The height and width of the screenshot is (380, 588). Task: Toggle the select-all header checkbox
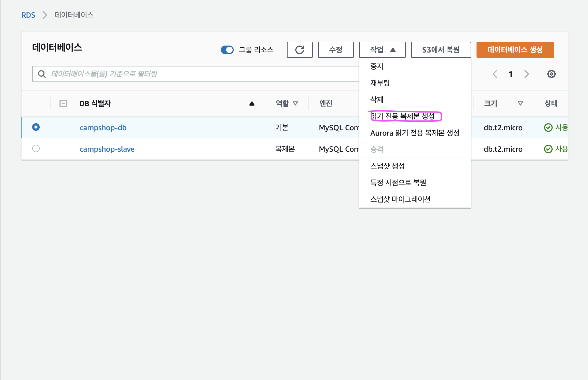click(63, 103)
